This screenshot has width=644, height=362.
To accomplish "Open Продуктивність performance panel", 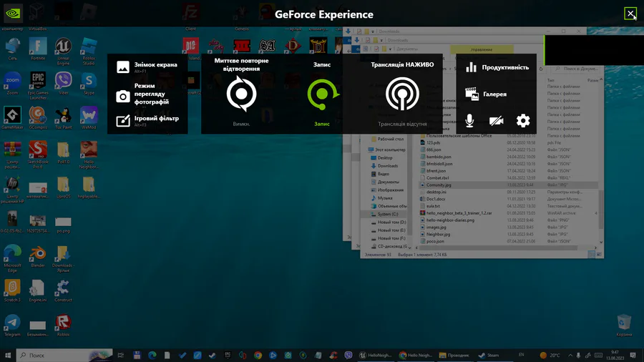I will (x=497, y=67).
